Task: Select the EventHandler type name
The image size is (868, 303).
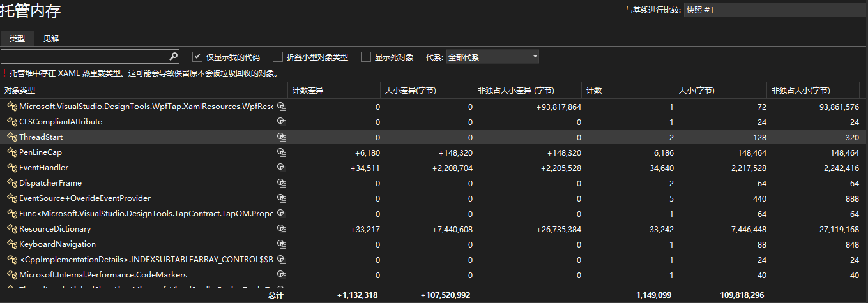Action: coord(43,168)
